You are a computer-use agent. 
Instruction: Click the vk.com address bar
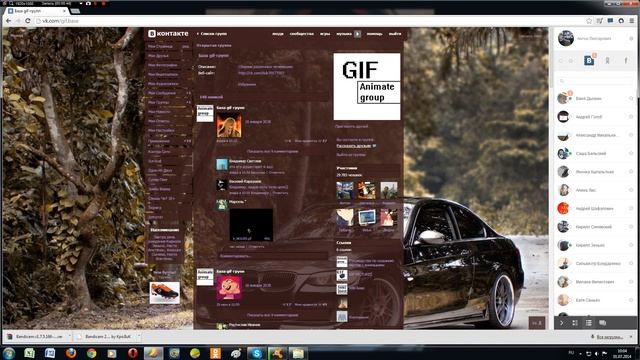pyautogui.click(x=310, y=21)
